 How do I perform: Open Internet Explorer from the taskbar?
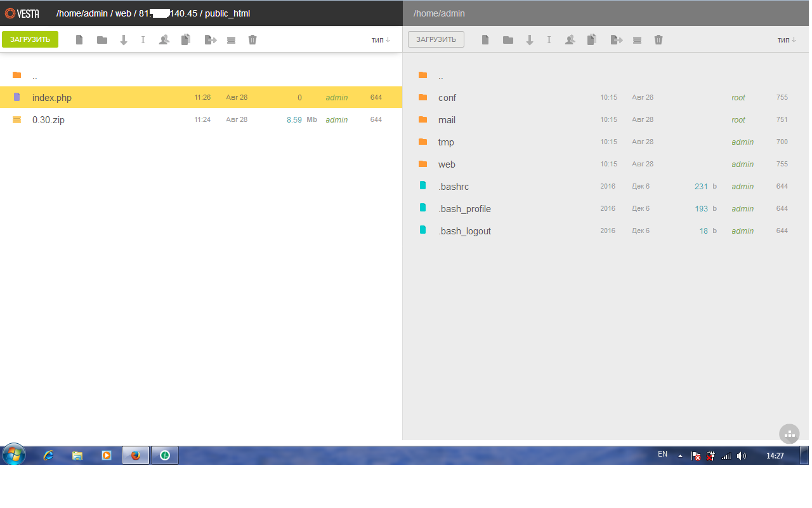point(48,455)
